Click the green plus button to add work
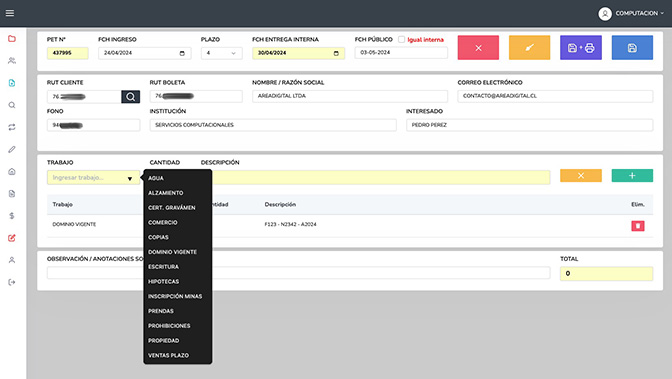Viewport: 672px width, 379px height. [632, 175]
